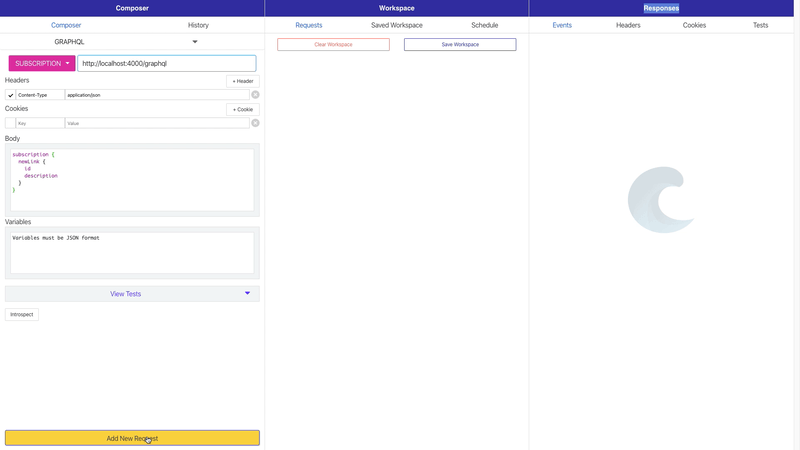This screenshot has width=800, height=450.
Task: Click the Content-Type header key field
Action: (x=40, y=95)
